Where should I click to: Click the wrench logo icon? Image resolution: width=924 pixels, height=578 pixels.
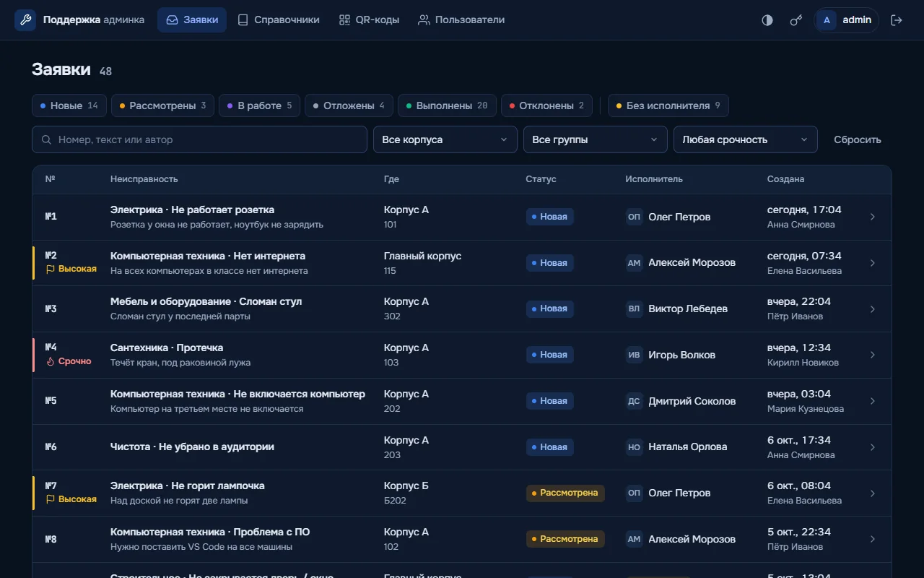coord(25,20)
